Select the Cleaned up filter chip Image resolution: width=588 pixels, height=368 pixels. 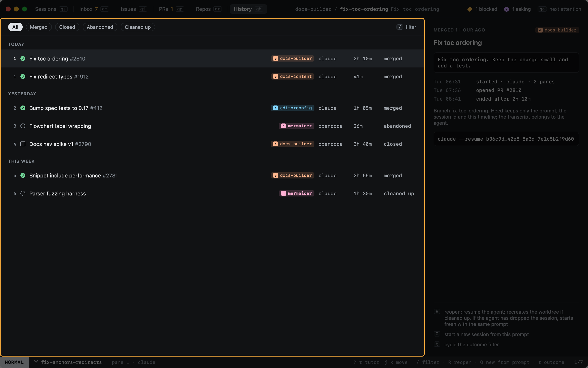tap(138, 27)
